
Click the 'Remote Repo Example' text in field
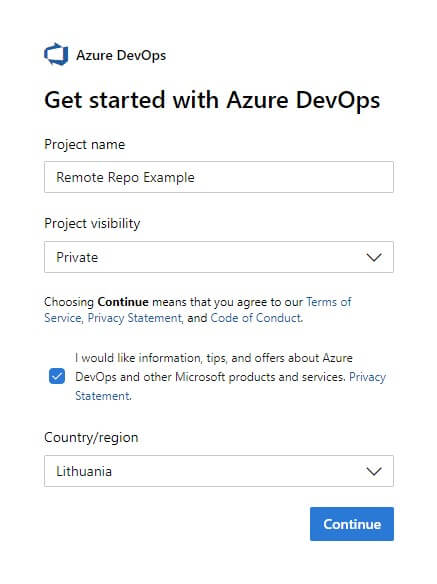tap(125, 177)
